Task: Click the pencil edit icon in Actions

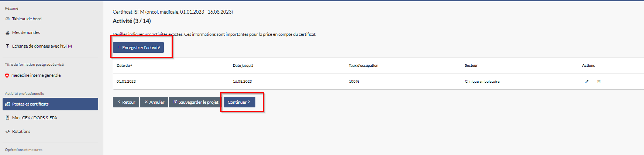Action: pos(586,82)
